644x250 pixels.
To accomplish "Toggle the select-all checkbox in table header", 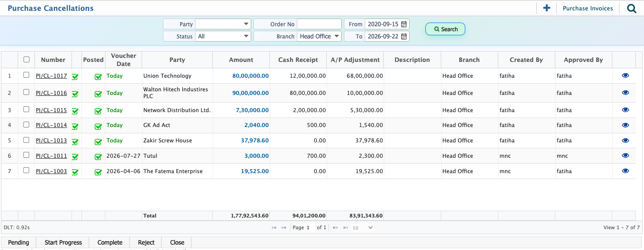I will tap(26, 59).
